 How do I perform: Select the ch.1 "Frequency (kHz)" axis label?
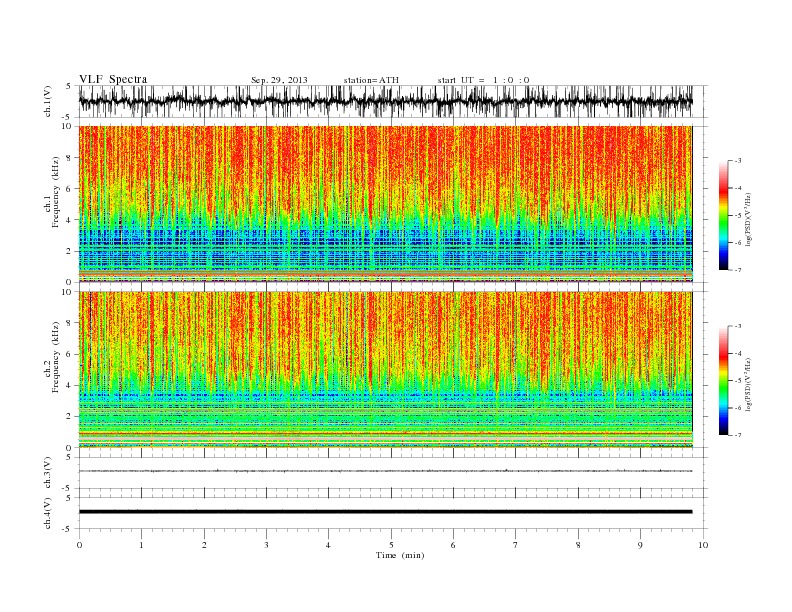tap(55, 192)
